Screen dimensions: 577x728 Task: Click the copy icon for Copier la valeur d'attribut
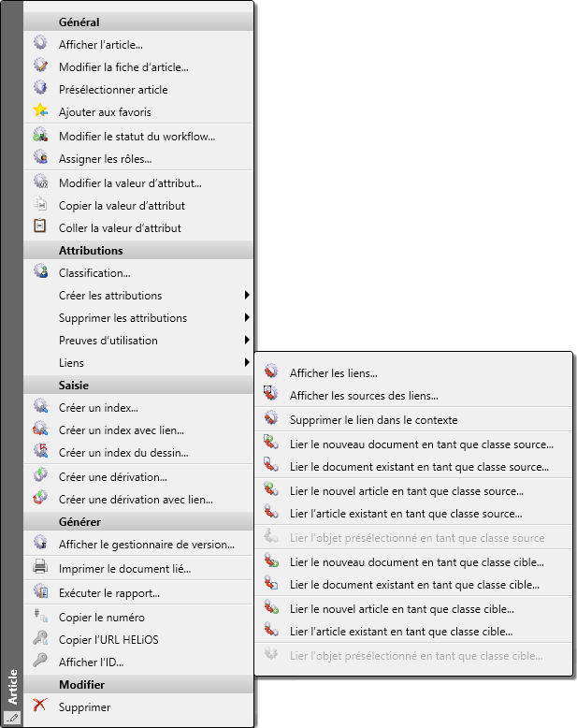point(40,203)
